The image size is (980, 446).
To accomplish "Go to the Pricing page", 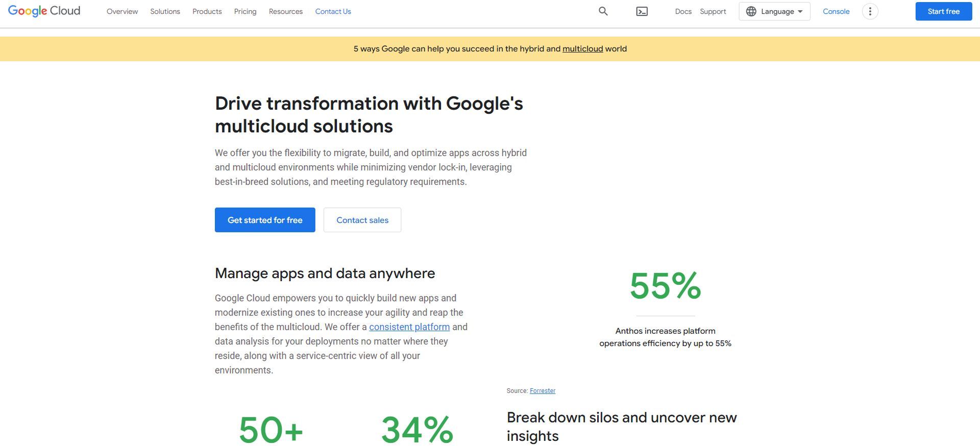I will click(x=245, y=11).
